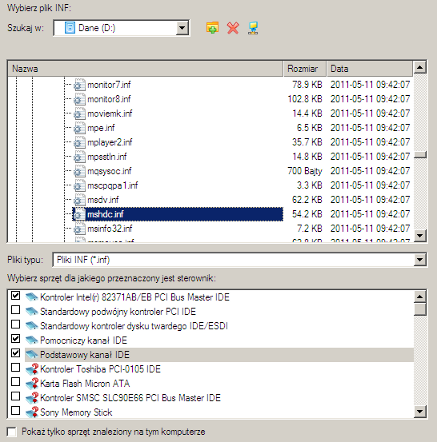Uncheck Pomocniczy kanał IDE checkbox
This screenshot has width=437, height=442.
point(15,338)
